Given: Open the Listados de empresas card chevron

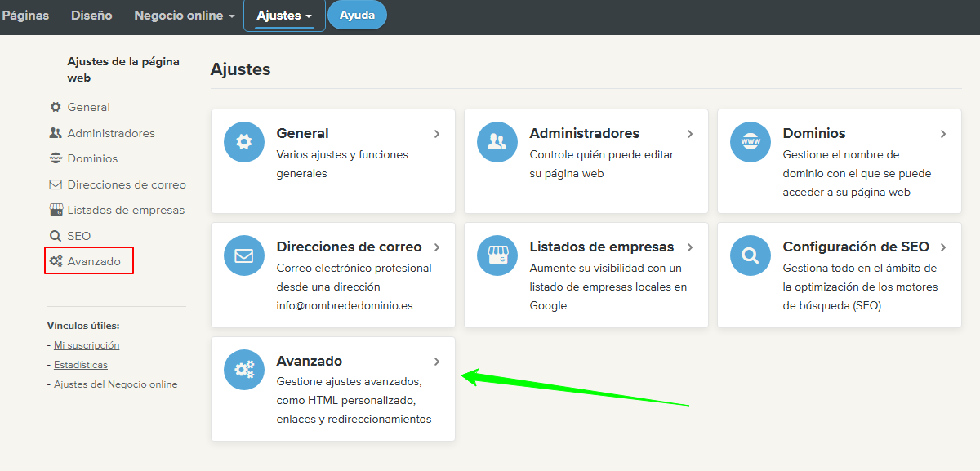Looking at the screenshot, I should 690,247.
